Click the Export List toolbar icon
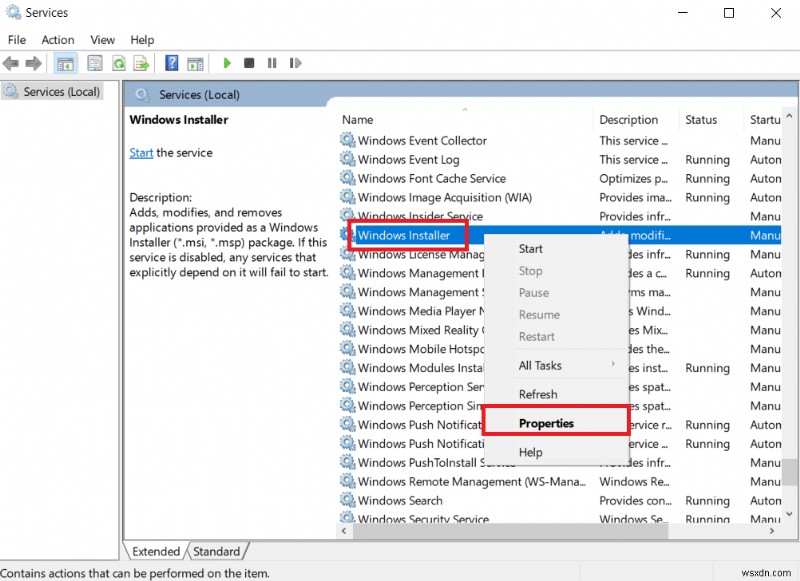This screenshot has height=581, width=800. pos(142,63)
